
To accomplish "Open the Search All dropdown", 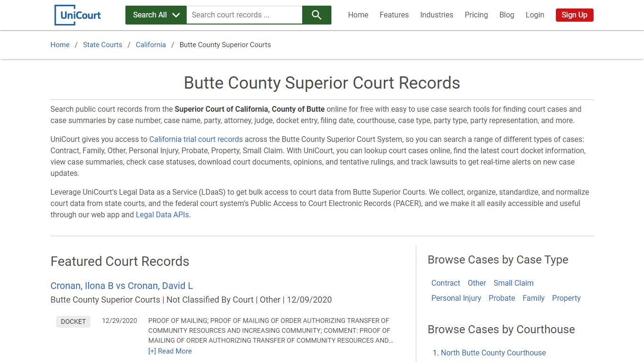I will (x=156, y=15).
